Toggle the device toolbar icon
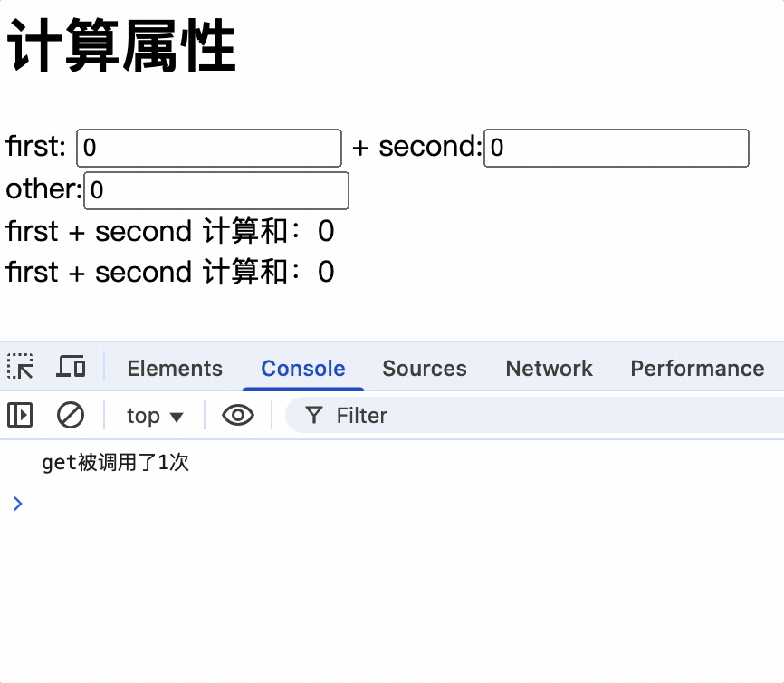The height and width of the screenshot is (683, 784). pos(70,367)
